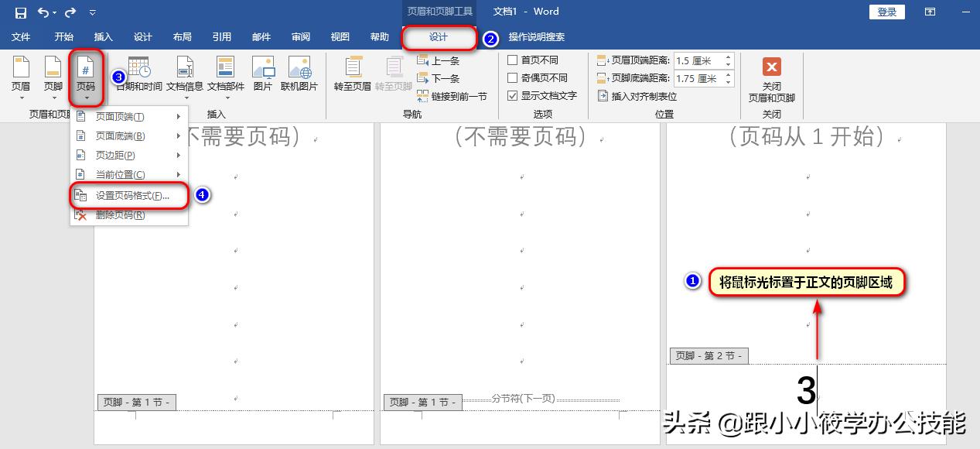Click the 图片 (Pictures) insert icon
The height and width of the screenshot is (449, 980).
(x=263, y=74)
